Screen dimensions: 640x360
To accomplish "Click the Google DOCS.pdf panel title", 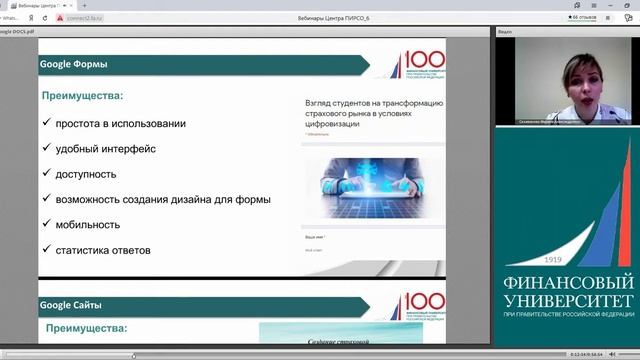I will [17, 31].
